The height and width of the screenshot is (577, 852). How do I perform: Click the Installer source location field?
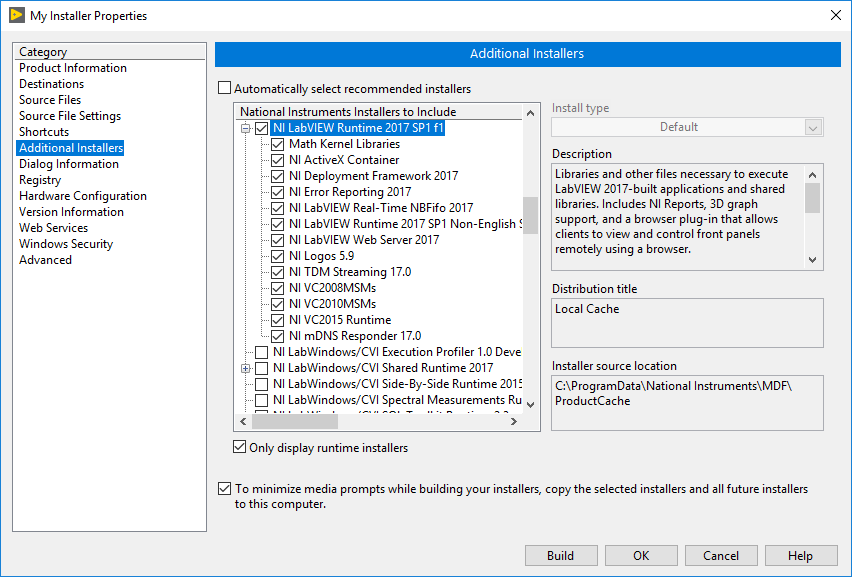pyautogui.click(x=687, y=403)
